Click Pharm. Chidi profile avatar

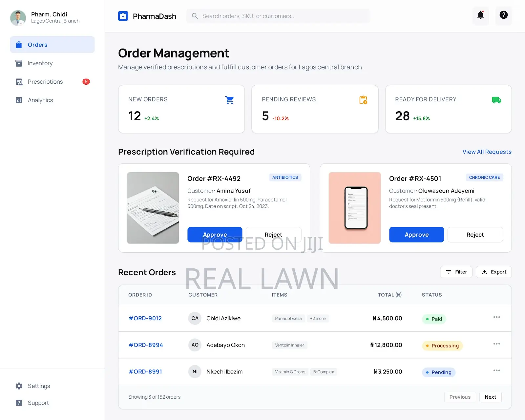[18, 18]
